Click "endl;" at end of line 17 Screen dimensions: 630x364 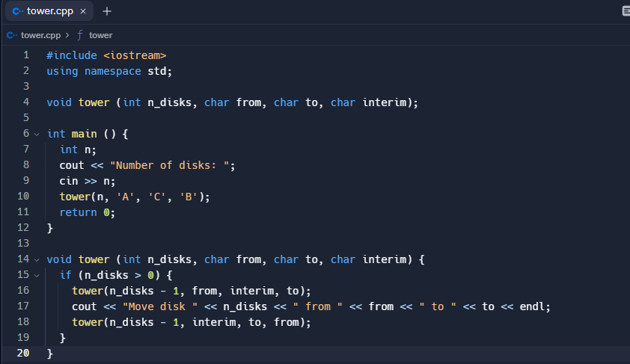(535, 306)
